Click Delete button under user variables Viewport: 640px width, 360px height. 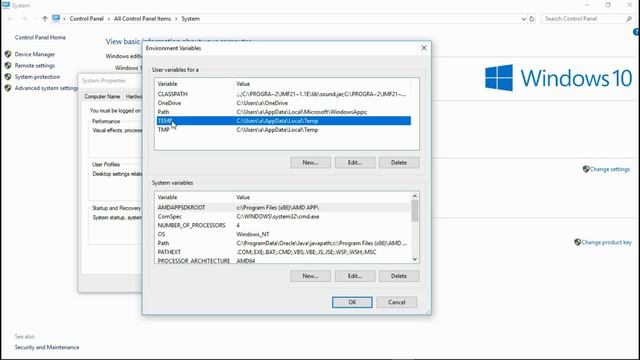pyautogui.click(x=399, y=162)
